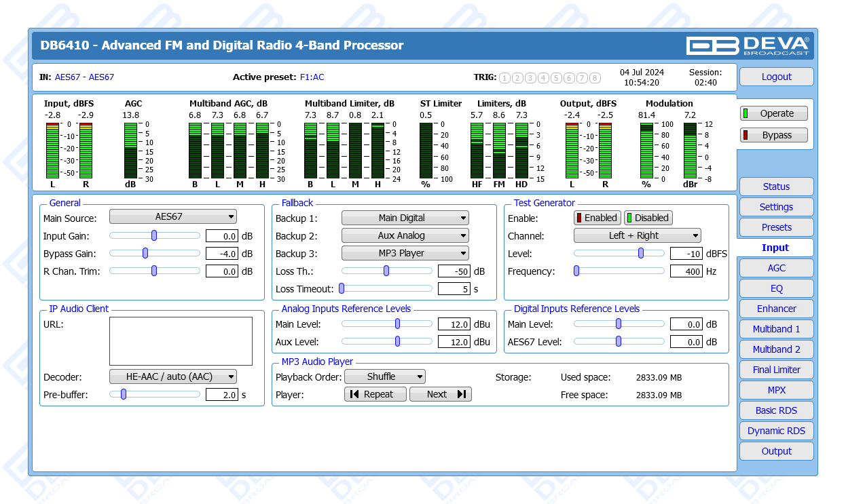846x504 pixels.
Task: Set Test Generator to Enabled
Action: tap(597, 218)
